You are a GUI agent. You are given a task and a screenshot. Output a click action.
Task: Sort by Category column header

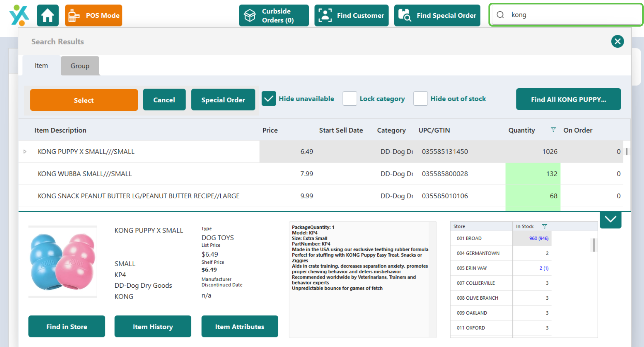click(x=391, y=130)
